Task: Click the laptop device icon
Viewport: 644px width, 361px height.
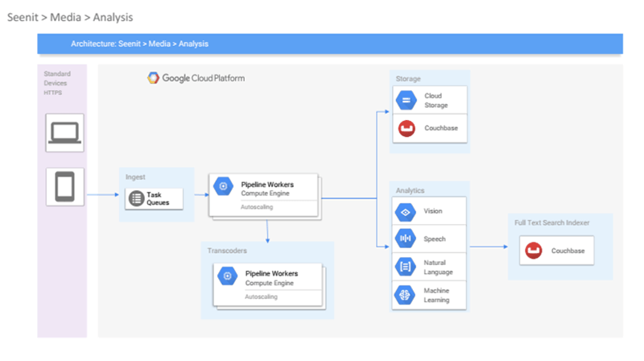Action: [65, 133]
